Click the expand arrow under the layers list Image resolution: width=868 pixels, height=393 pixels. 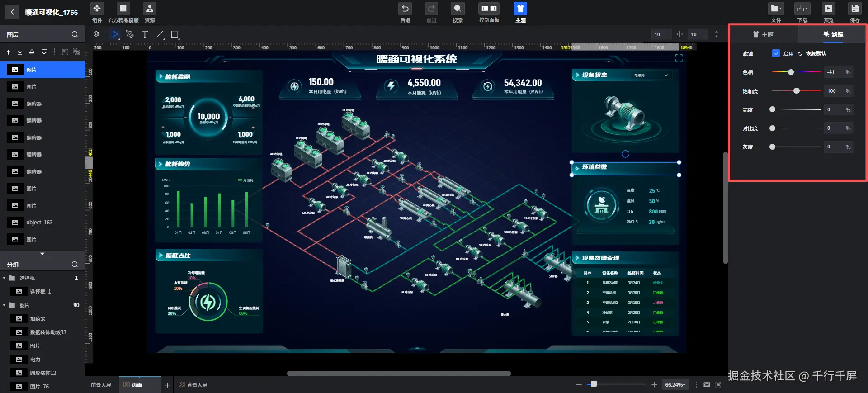(42, 254)
